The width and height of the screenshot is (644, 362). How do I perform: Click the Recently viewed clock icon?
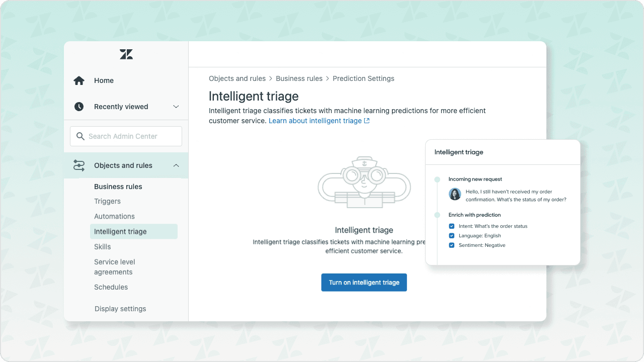pyautogui.click(x=79, y=107)
